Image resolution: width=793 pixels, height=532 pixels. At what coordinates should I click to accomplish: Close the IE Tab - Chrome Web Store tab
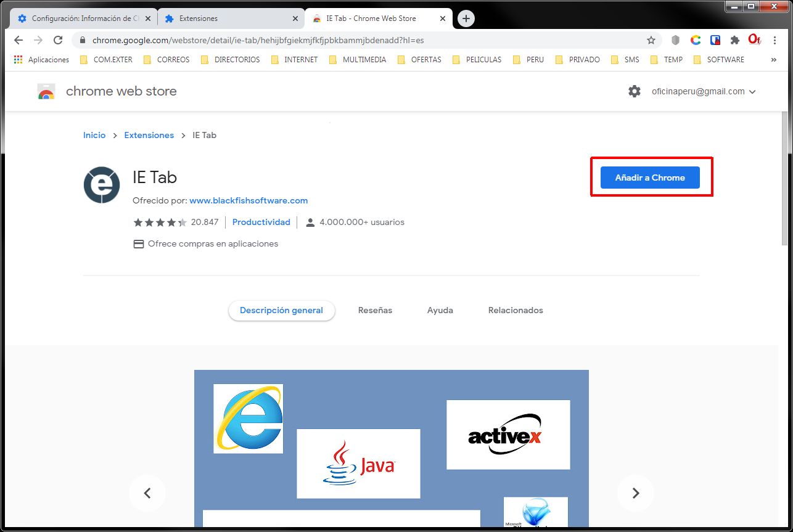click(x=443, y=18)
